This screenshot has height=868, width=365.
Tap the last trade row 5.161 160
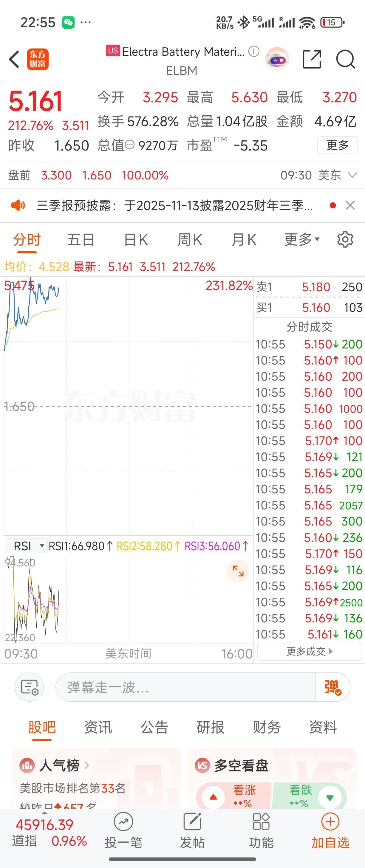(309, 634)
